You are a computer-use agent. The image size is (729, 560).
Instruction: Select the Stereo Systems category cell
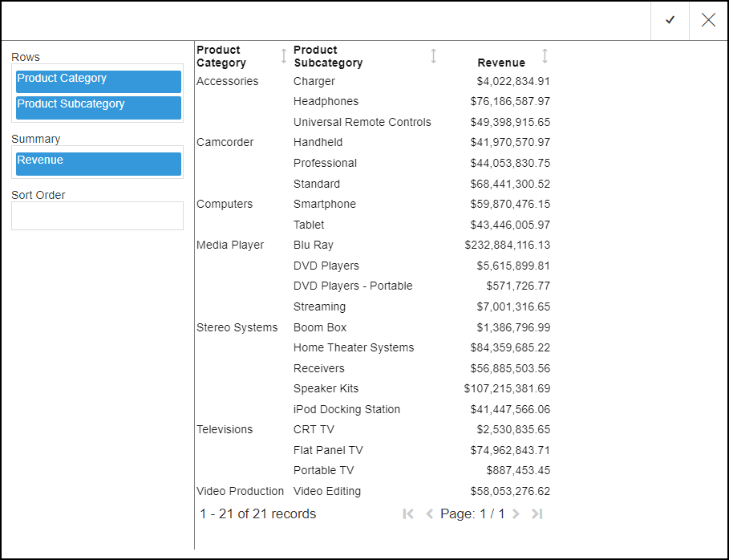[237, 327]
